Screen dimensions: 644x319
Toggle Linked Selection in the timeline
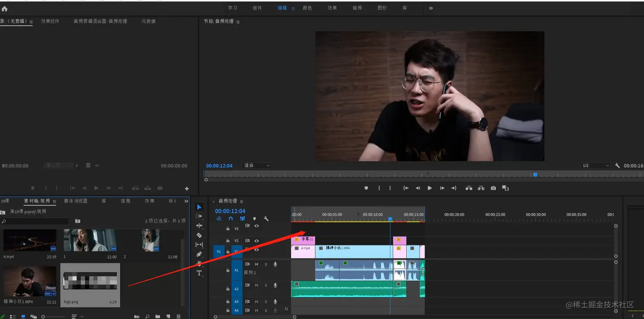[x=242, y=219]
